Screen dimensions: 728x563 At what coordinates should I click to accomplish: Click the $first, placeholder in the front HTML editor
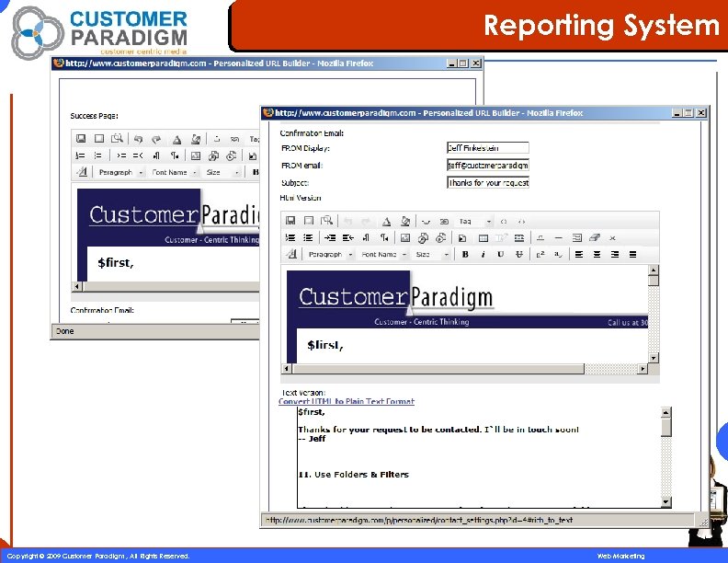pyautogui.click(x=325, y=345)
